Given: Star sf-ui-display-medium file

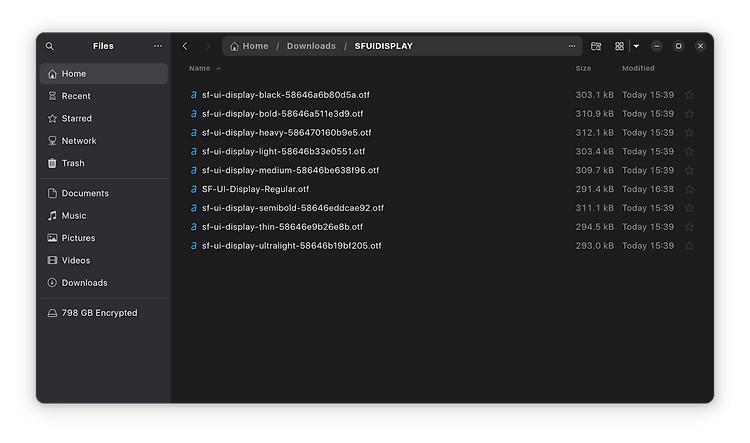Looking at the screenshot, I should [689, 171].
